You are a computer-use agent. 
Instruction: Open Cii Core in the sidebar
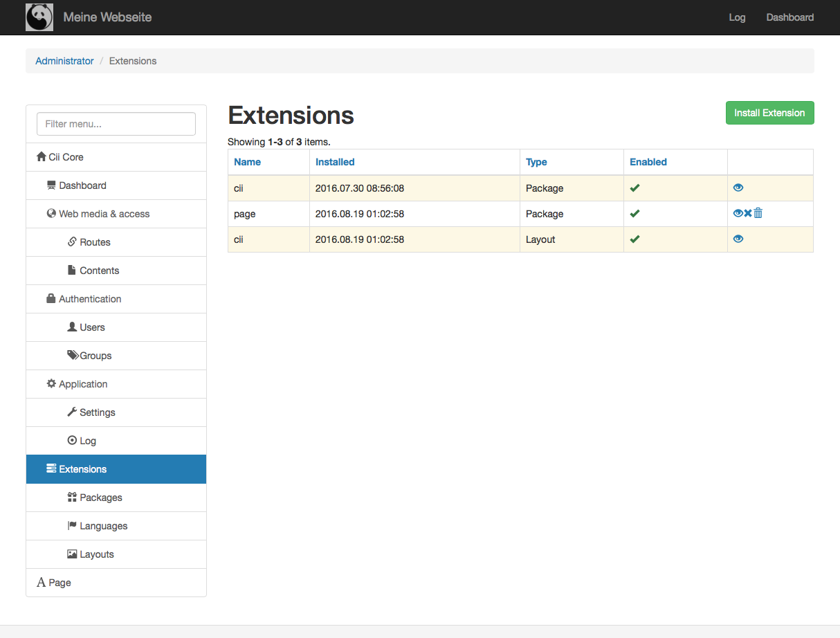[116, 157]
